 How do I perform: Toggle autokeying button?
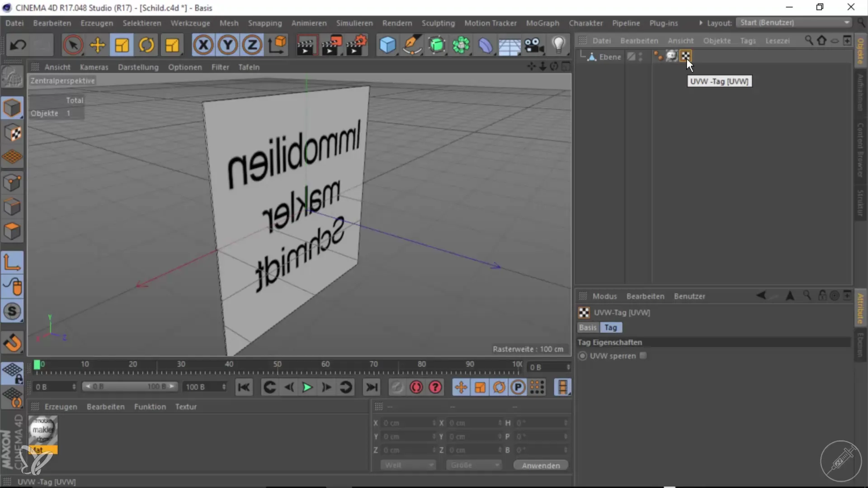pyautogui.click(x=416, y=387)
